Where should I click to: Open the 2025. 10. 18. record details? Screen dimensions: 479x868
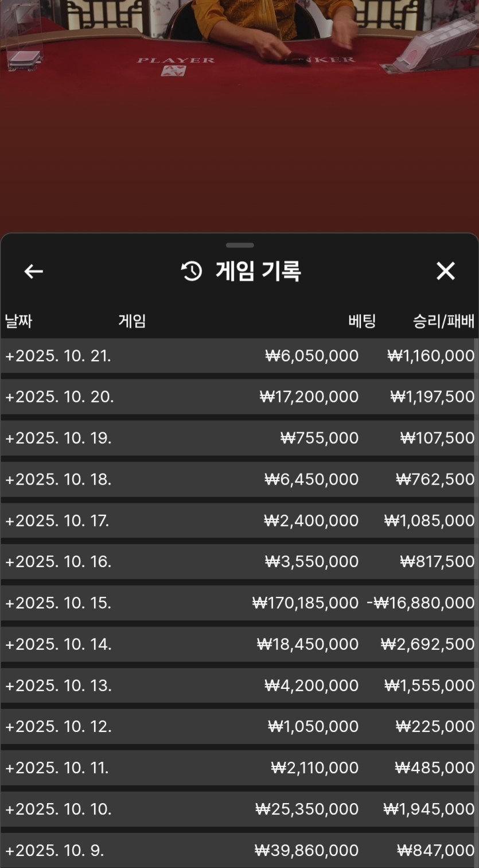coord(58,479)
